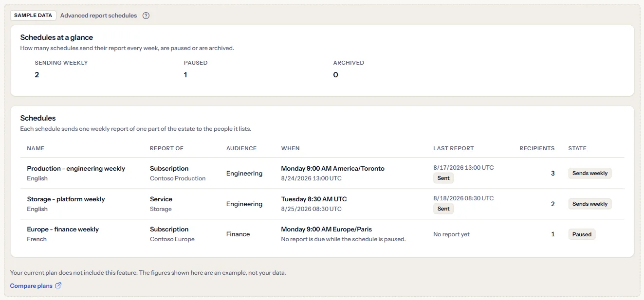Click the SAMPLE DATA badge

(33, 16)
